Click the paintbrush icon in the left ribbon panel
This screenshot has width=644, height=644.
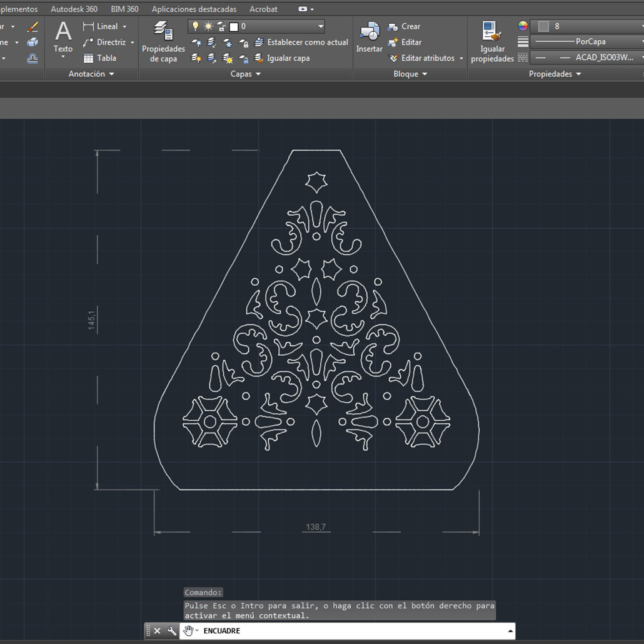[33, 27]
